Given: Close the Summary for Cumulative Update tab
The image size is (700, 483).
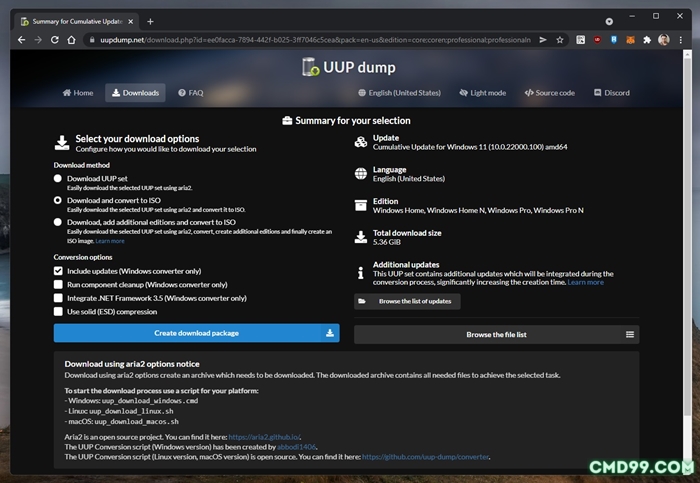Looking at the screenshot, I should pos(130,21).
